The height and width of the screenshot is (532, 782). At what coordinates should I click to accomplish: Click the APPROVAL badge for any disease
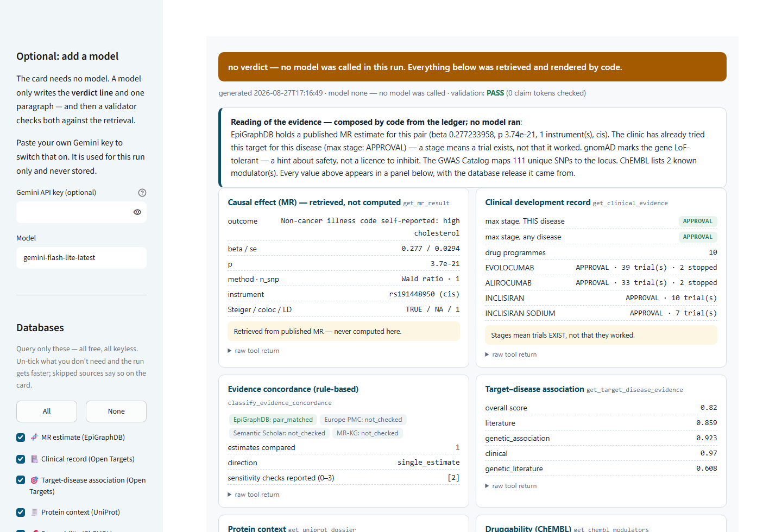pos(698,237)
